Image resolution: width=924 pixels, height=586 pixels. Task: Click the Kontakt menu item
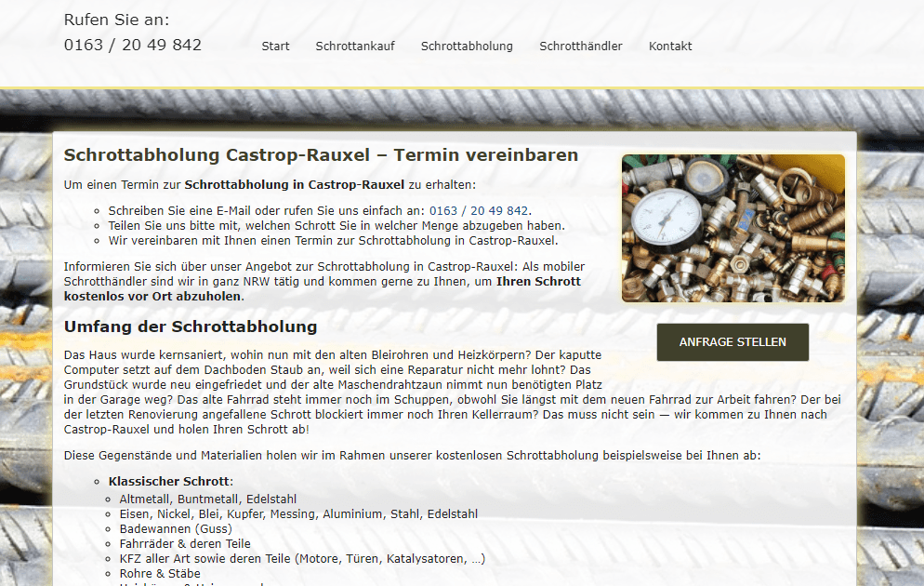(x=670, y=47)
